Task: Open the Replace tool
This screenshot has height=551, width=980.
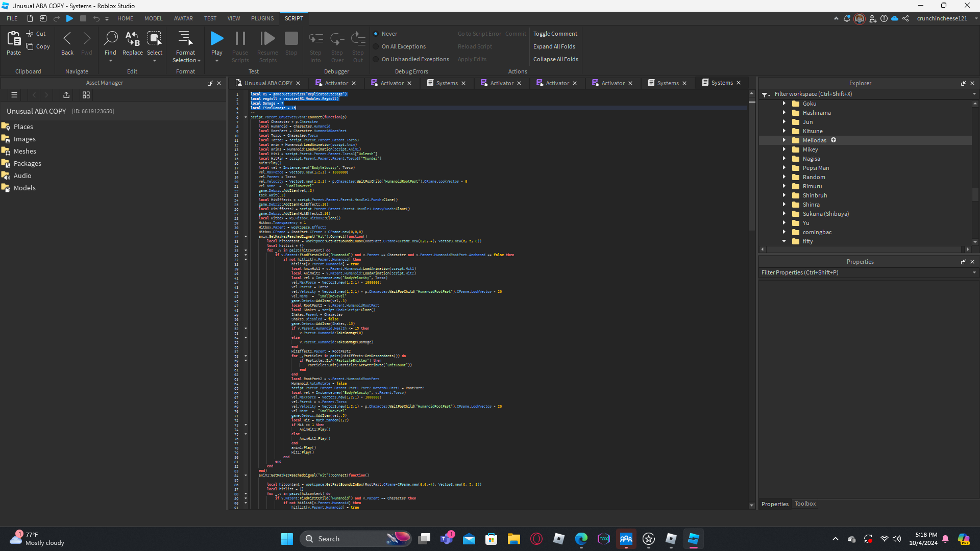Action: click(x=133, y=38)
